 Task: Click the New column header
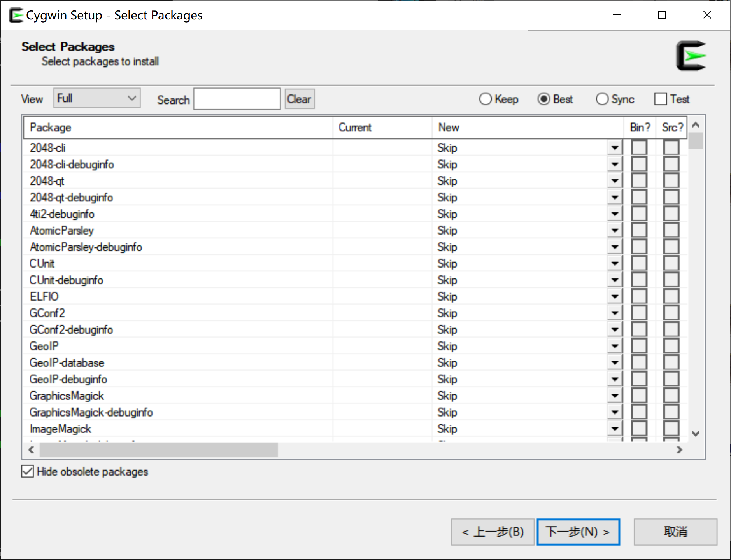[528, 128]
